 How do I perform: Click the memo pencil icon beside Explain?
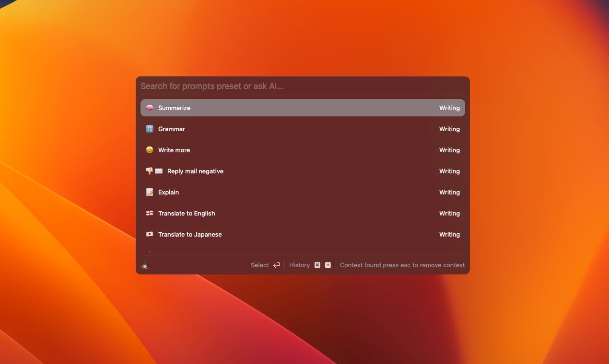coord(150,192)
